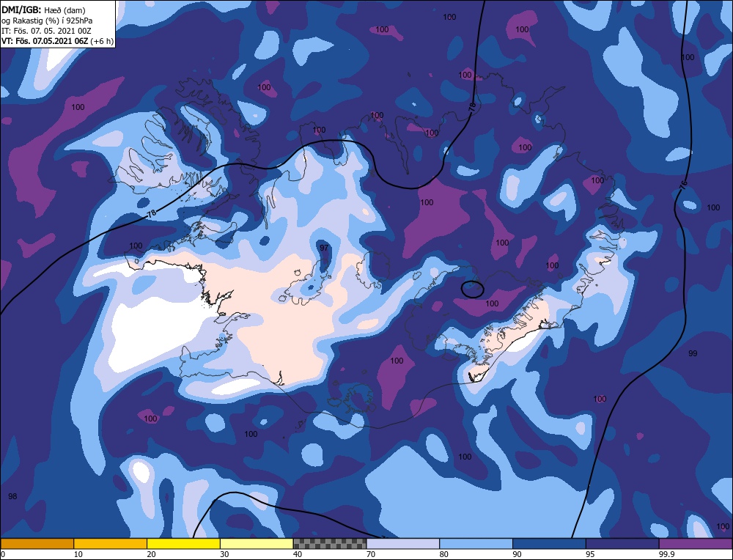Image resolution: width=733 pixels, height=560 pixels.
Task: Click the legend tick label '30'
Action: (x=225, y=554)
